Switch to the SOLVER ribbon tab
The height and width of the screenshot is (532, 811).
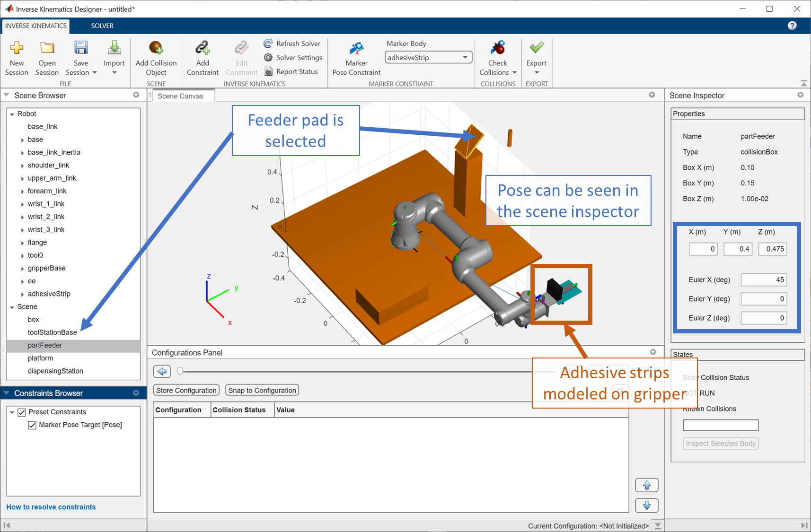[x=102, y=26]
